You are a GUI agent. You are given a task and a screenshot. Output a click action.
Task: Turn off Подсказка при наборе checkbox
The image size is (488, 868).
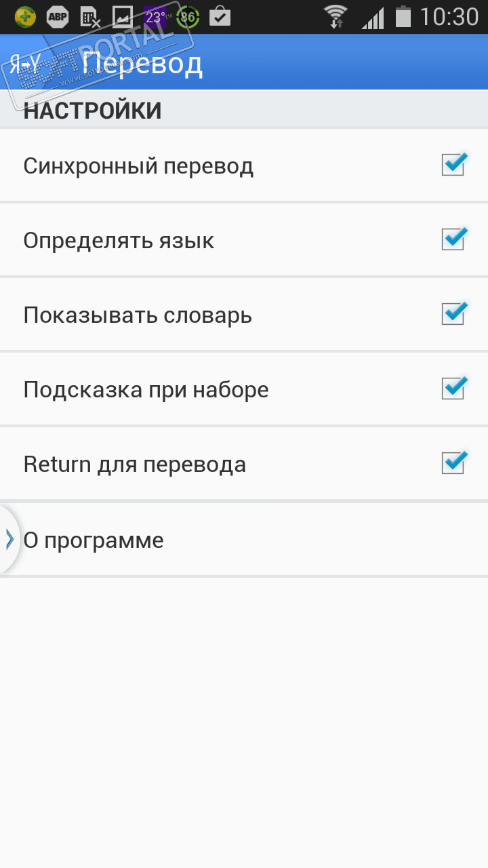[453, 389]
